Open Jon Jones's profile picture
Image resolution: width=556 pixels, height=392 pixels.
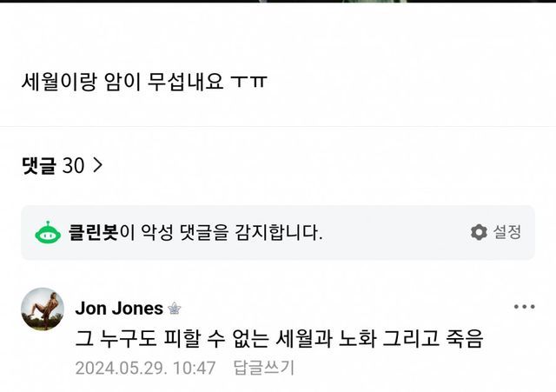tap(43, 309)
